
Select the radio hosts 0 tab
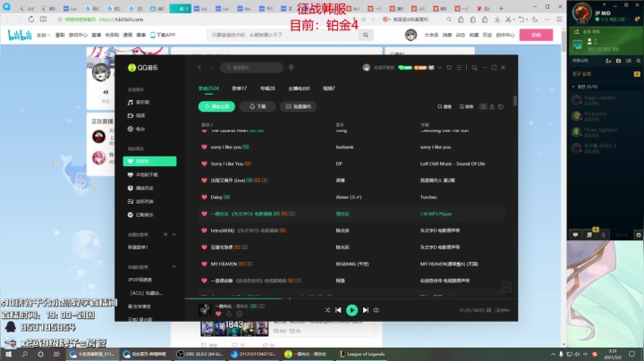pyautogui.click(x=299, y=88)
